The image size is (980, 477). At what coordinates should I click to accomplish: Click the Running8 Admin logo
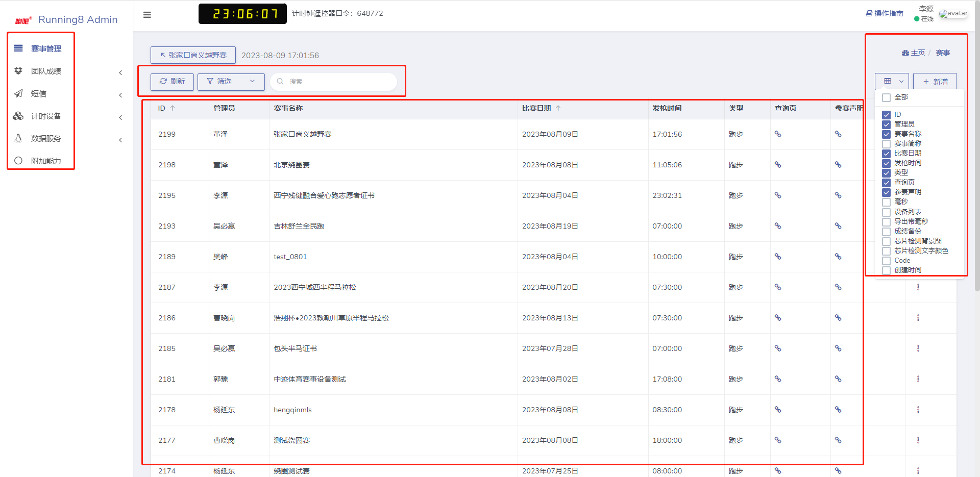tap(66, 19)
